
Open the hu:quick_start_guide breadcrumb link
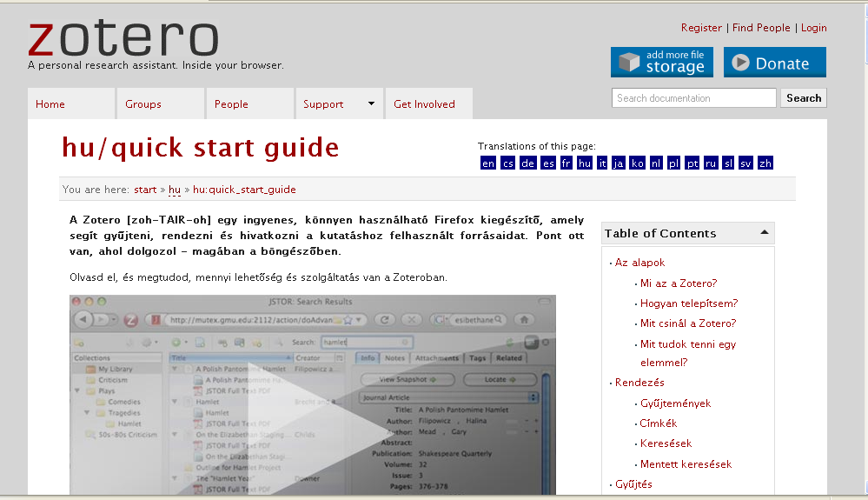point(244,190)
